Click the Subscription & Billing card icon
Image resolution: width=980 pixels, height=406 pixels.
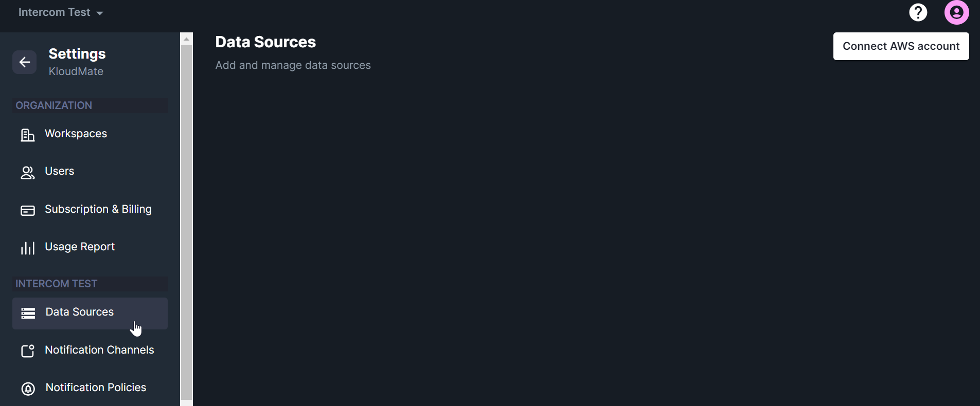(28, 210)
